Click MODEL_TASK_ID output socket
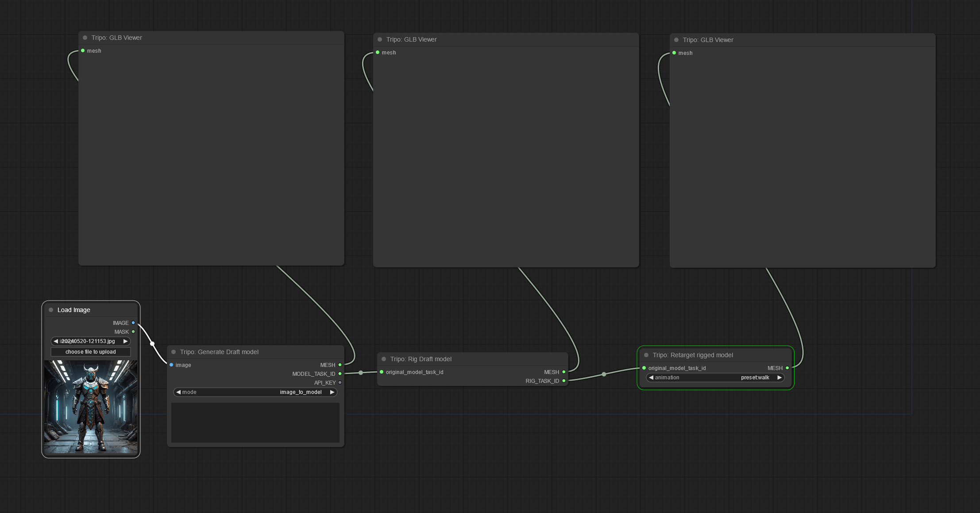 (340, 374)
